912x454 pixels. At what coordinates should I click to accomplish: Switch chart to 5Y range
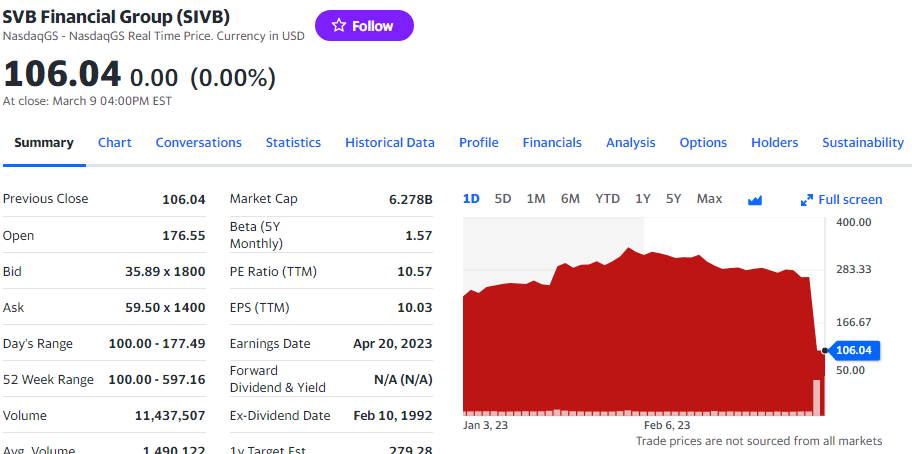[674, 199]
